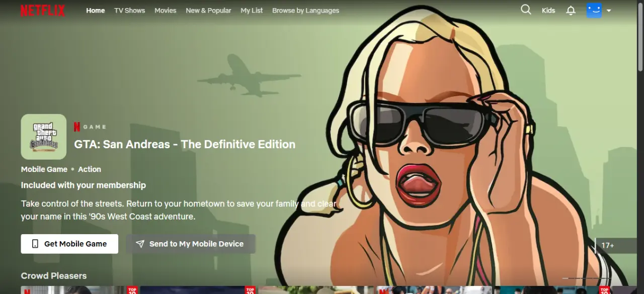Open TV Shows in navigation
Screen dimensions: 644x294
point(129,11)
